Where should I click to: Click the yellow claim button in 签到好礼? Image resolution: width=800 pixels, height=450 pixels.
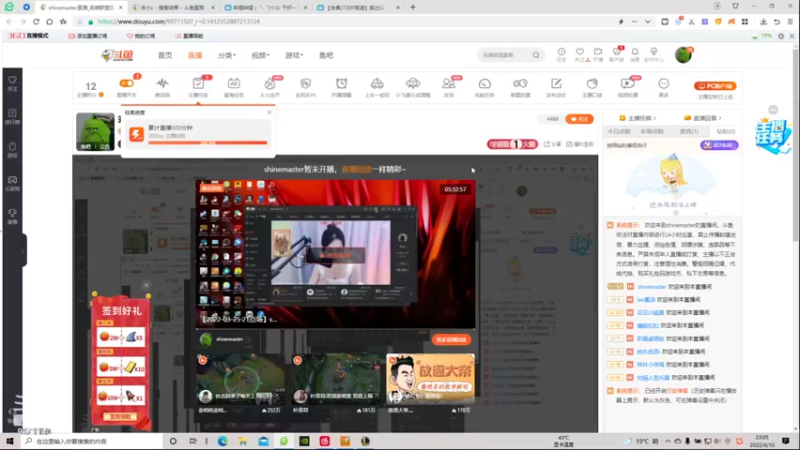(120, 417)
